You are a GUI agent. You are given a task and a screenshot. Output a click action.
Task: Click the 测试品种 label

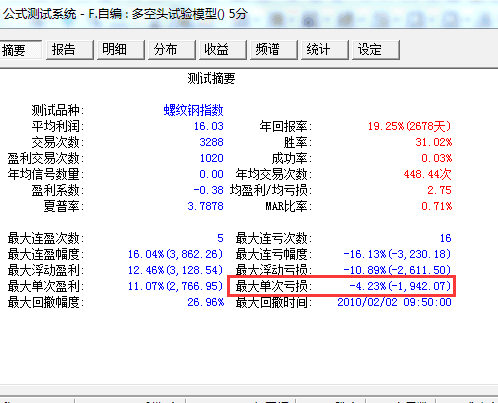coord(57,110)
